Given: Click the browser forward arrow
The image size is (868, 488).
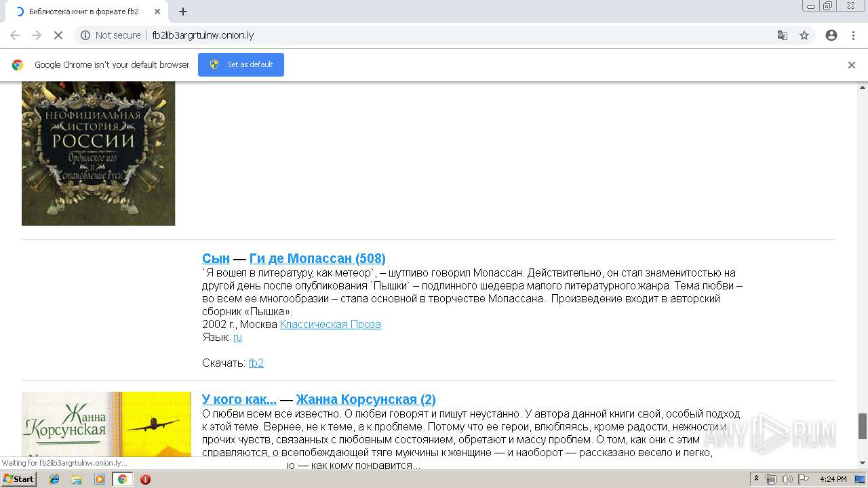Looking at the screenshot, I should (37, 35).
